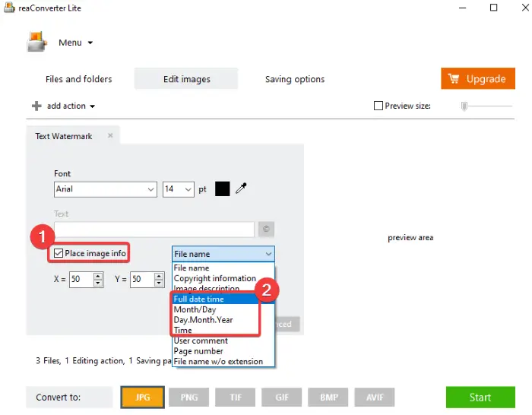Increase the X value with up arrow
Viewport: 532px width, 415px height.
click(x=98, y=276)
